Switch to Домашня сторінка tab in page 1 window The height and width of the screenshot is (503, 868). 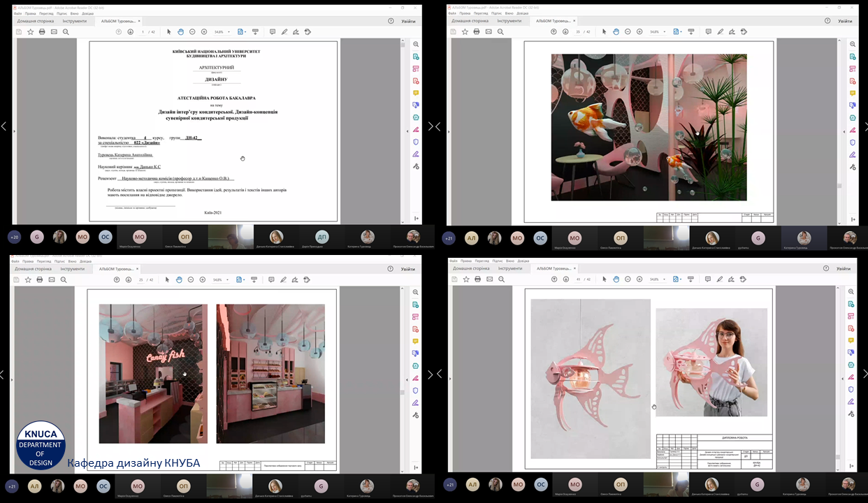click(34, 21)
